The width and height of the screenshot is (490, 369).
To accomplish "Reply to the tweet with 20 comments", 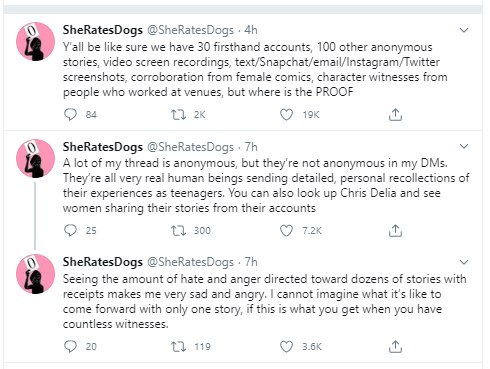I will (x=70, y=346).
